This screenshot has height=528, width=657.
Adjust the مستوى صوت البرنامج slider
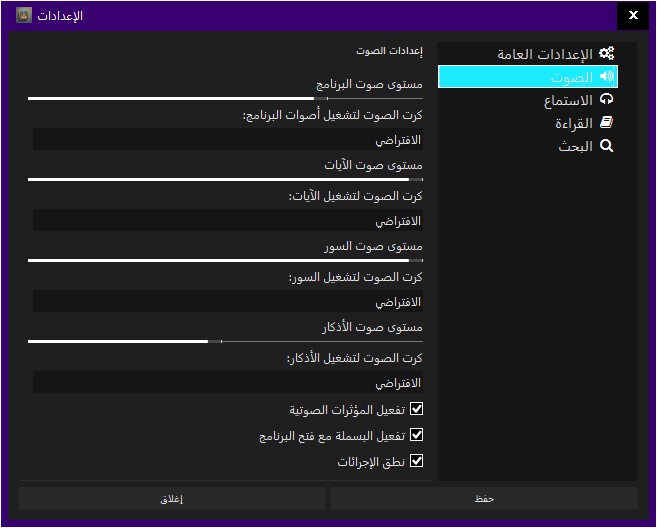click(225, 98)
